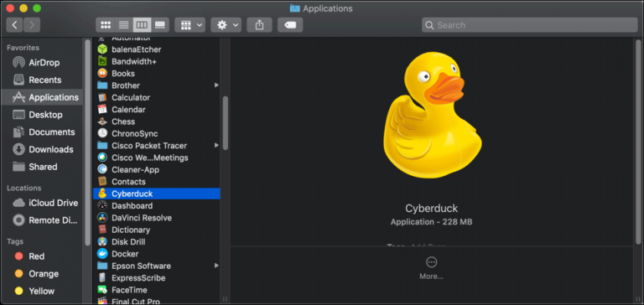The image size is (644, 305).
Task: Select Applications in the sidebar
Action: (41, 97)
